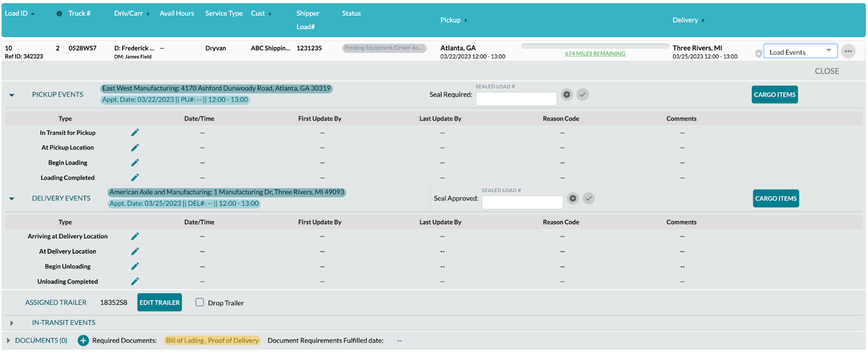The height and width of the screenshot is (353, 868).
Task: Click the Status column header
Action: click(x=351, y=13)
